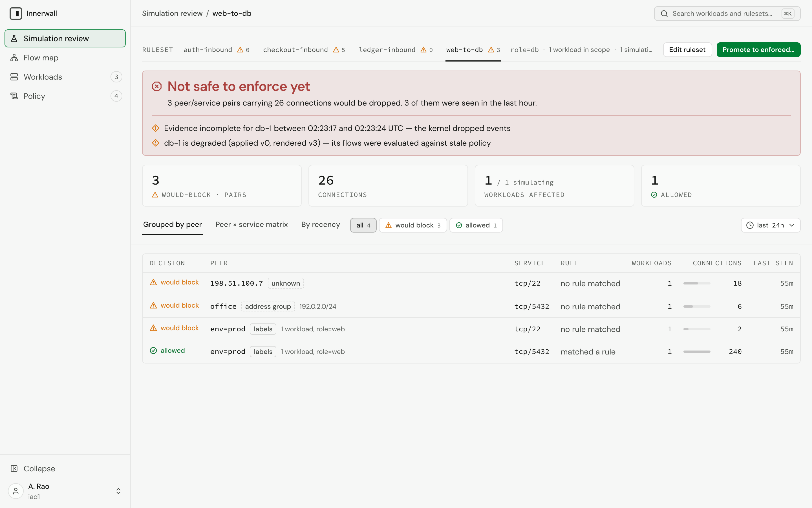Screen dimensions: 812x508
Task: Click allowed check icon in table row
Action: (x=153, y=351)
